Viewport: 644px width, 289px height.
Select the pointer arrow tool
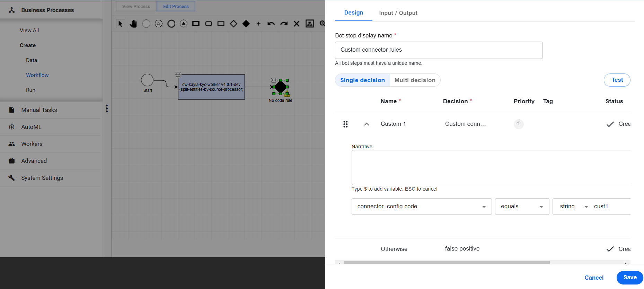coord(120,24)
